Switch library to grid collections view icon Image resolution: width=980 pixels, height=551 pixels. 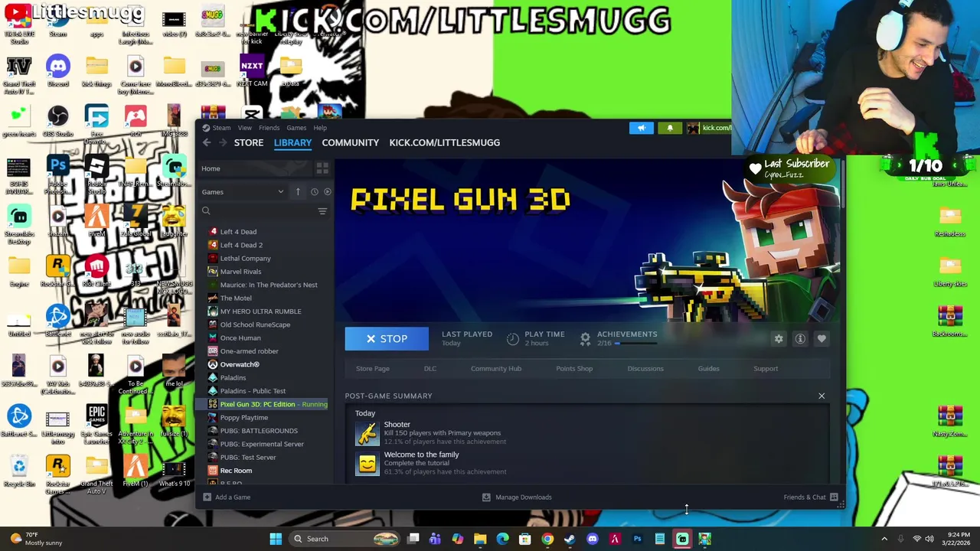(x=322, y=168)
